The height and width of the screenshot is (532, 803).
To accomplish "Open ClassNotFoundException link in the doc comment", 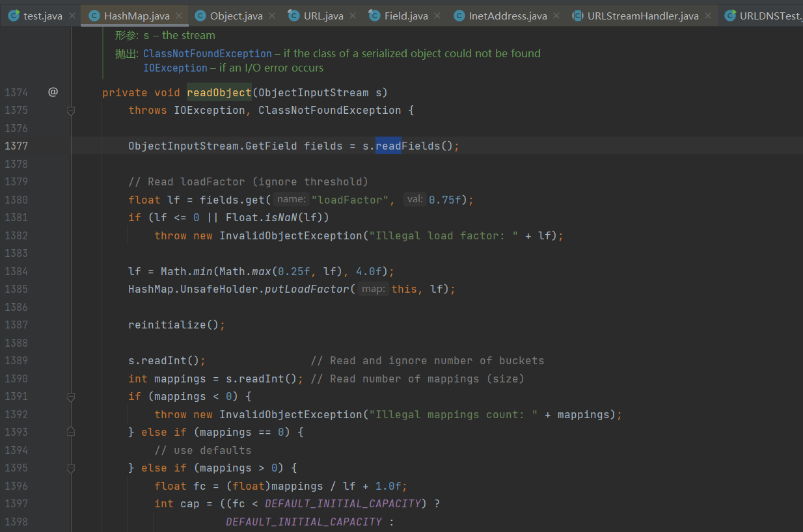I will click(207, 53).
